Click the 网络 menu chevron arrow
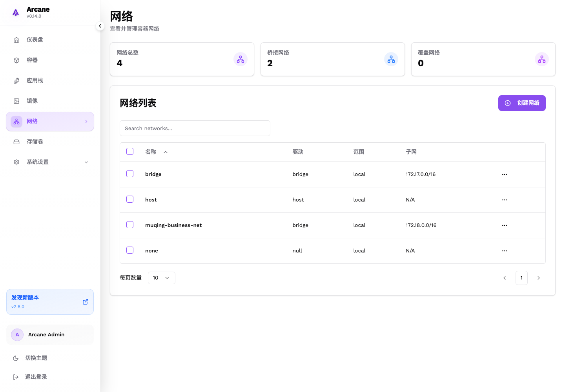This screenshot has width=565, height=392. 86,122
